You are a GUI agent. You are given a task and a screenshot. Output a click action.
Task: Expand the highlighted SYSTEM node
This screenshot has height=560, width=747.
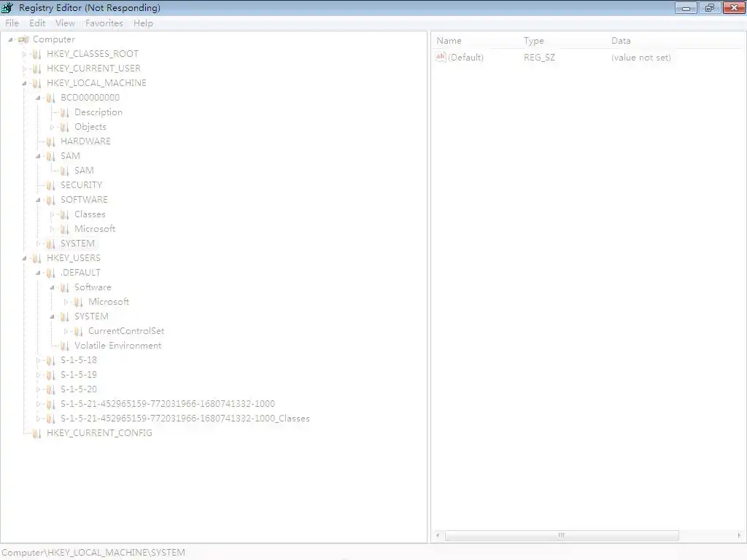(x=38, y=244)
